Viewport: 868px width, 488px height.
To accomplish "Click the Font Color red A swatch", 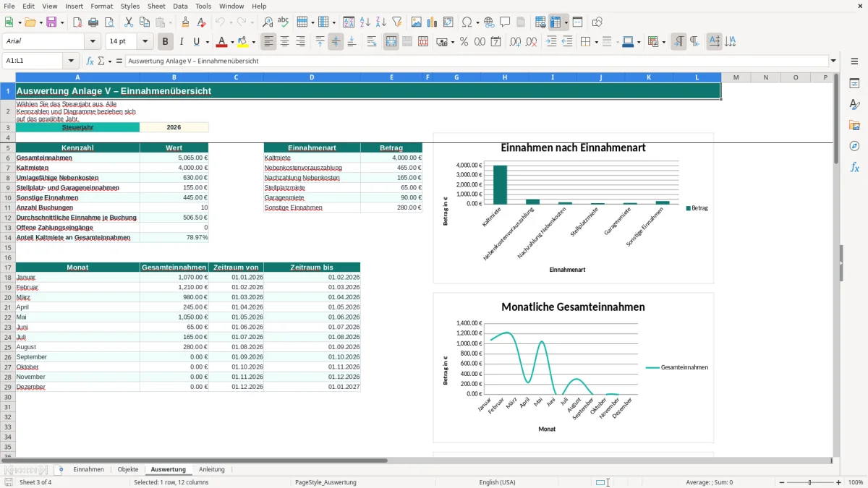I will tap(221, 42).
